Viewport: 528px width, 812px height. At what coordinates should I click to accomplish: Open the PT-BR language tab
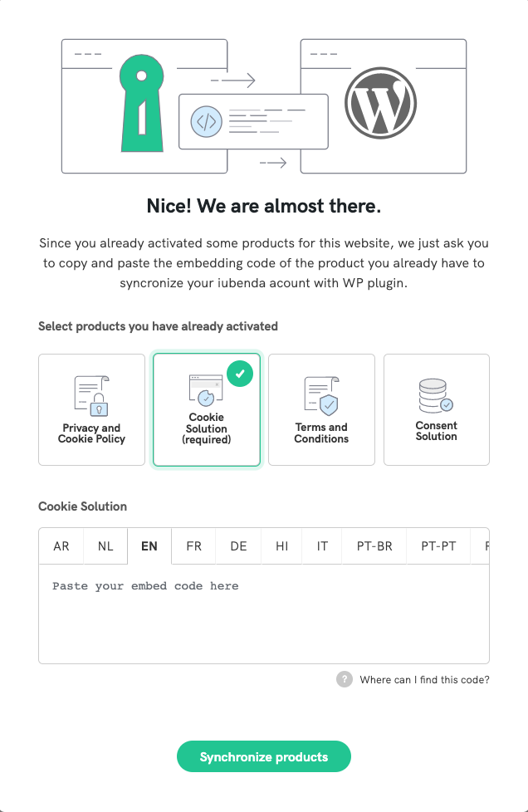tap(374, 545)
